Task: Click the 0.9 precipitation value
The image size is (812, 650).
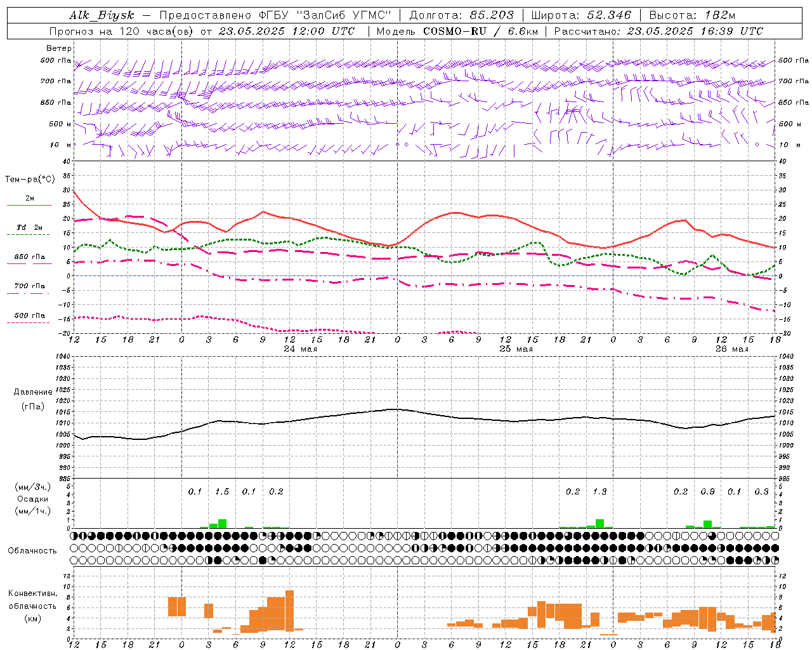Action: coord(707,492)
